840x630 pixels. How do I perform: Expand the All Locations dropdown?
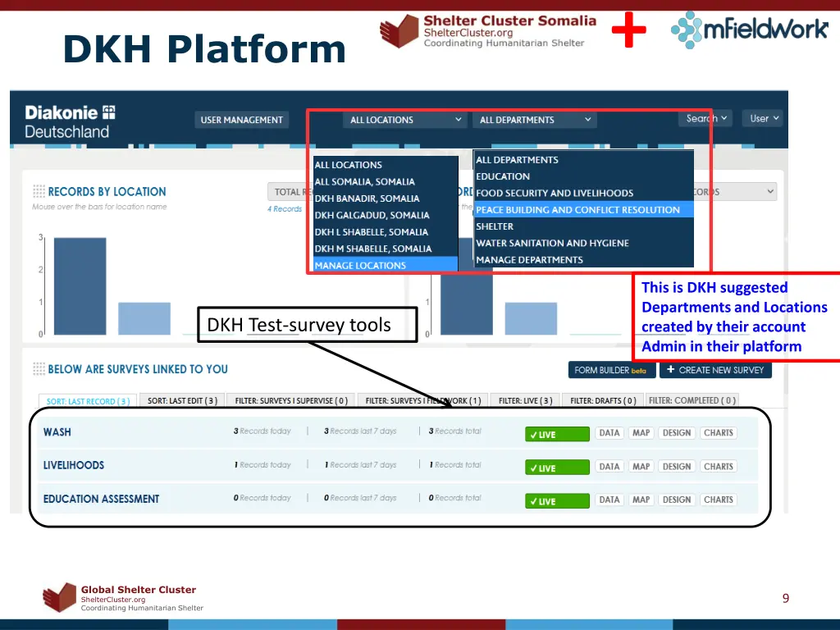click(x=404, y=120)
